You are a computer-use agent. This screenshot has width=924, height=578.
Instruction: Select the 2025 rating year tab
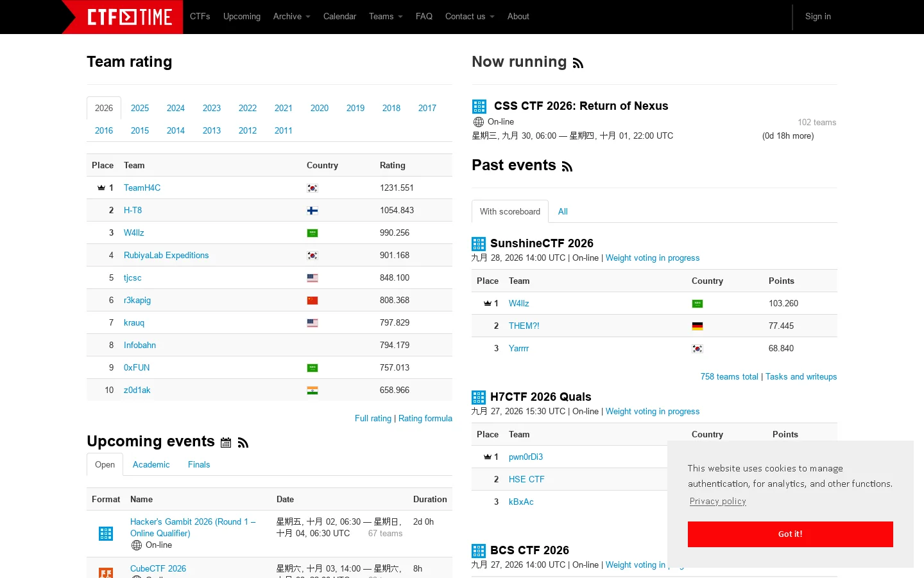coord(140,108)
